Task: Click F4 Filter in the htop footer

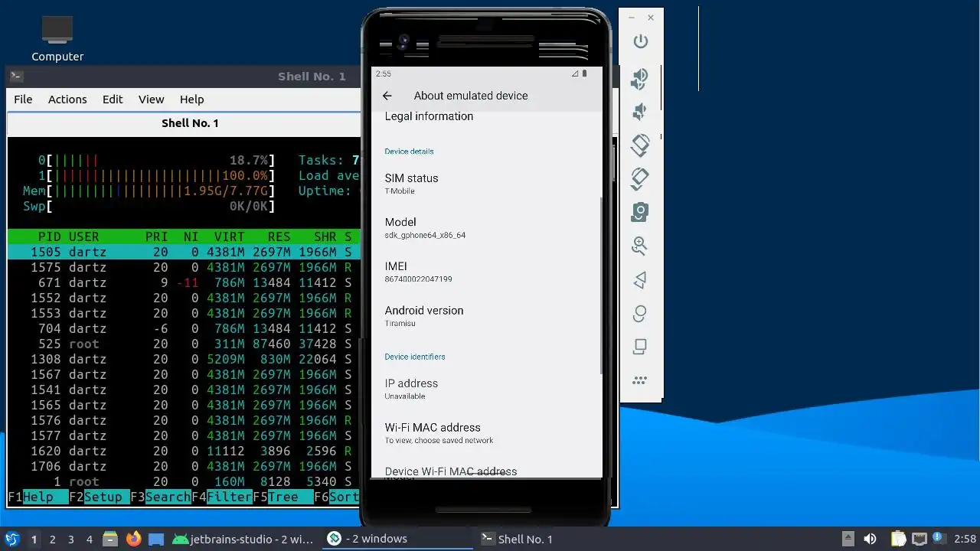Action: (222, 497)
